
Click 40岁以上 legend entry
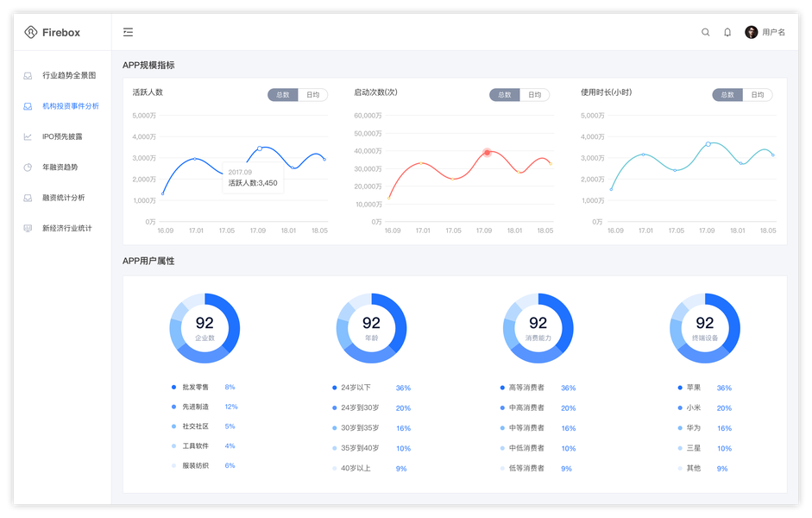pyautogui.click(x=369, y=468)
